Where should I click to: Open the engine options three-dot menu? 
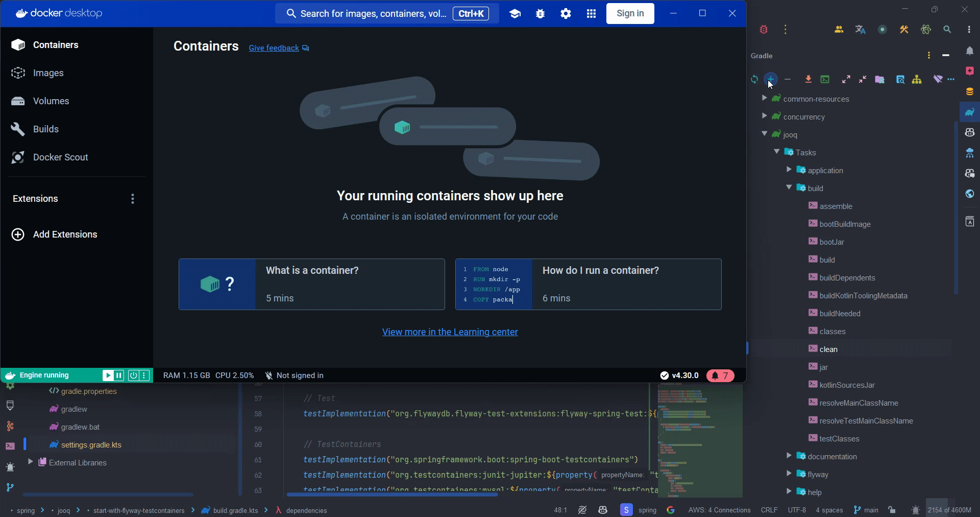pyautogui.click(x=144, y=375)
